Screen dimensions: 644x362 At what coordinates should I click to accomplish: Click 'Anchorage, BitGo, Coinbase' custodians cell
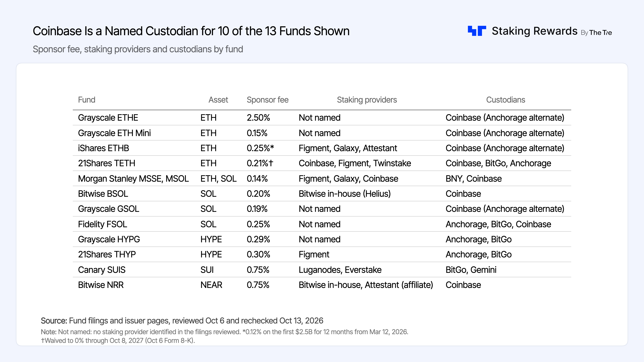click(x=498, y=224)
